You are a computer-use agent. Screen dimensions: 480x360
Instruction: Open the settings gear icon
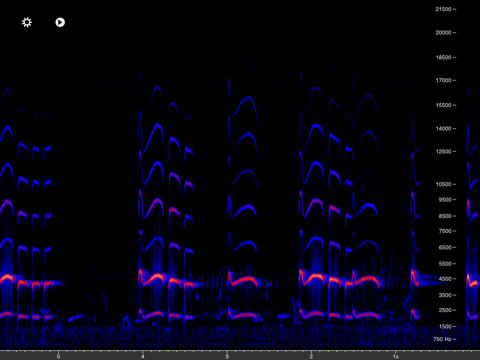[x=27, y=22]
